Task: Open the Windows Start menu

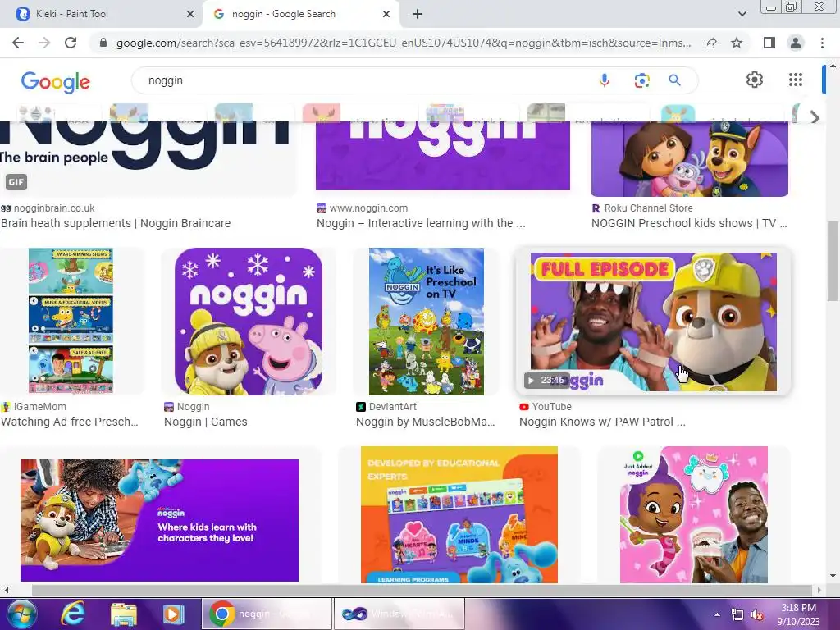Action: pyautogui.click(x=21, y=614)
